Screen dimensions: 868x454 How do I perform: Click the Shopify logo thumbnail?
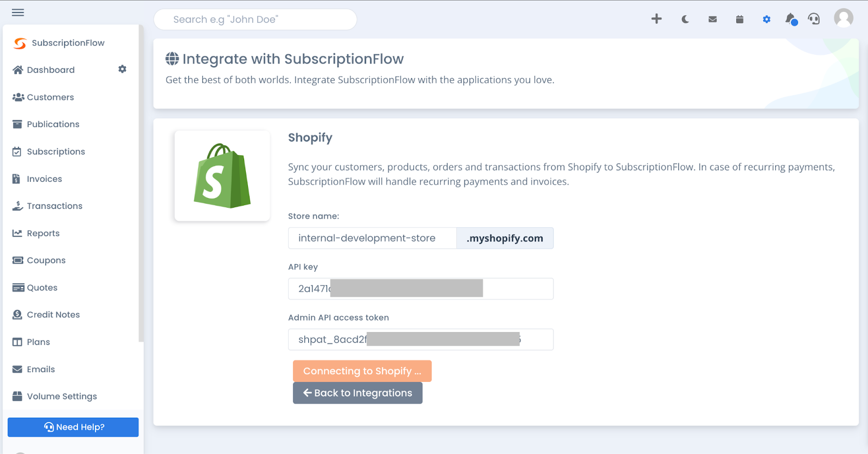[222, 176]
